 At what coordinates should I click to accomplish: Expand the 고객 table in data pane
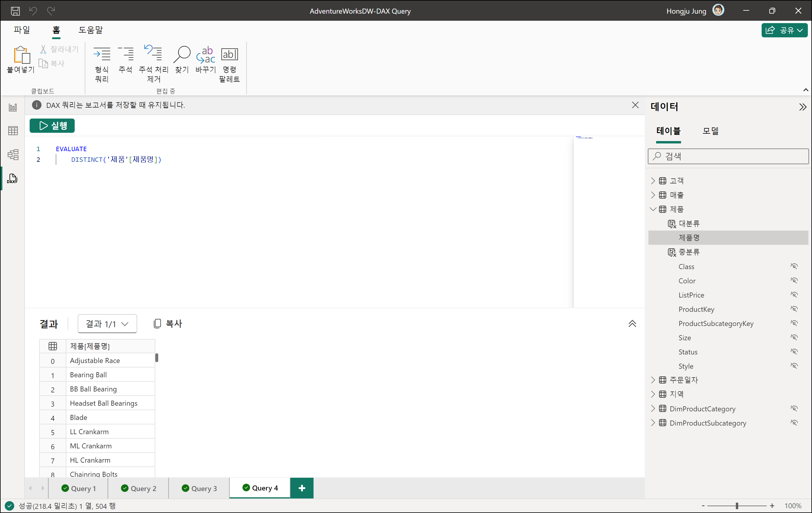[653, 181]
